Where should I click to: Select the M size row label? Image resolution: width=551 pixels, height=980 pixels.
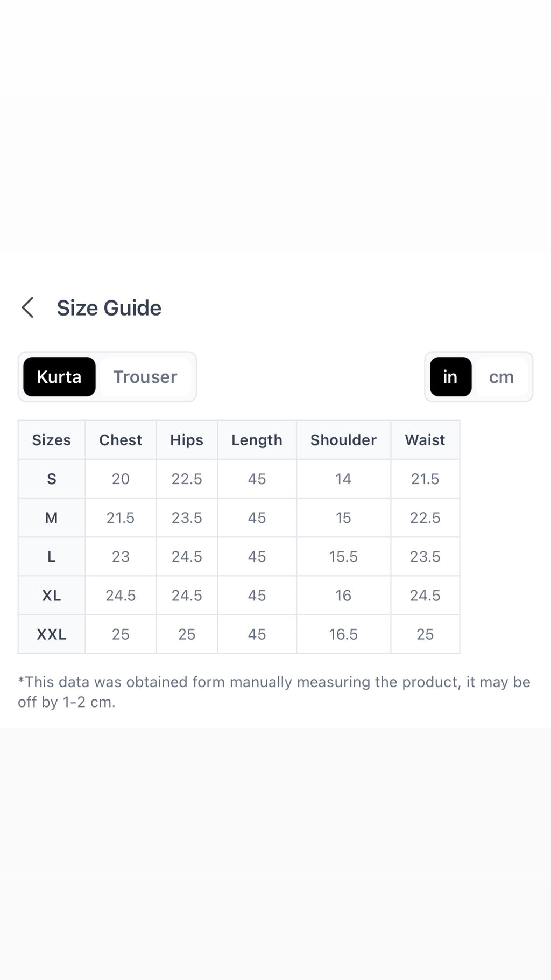(52, 517)
